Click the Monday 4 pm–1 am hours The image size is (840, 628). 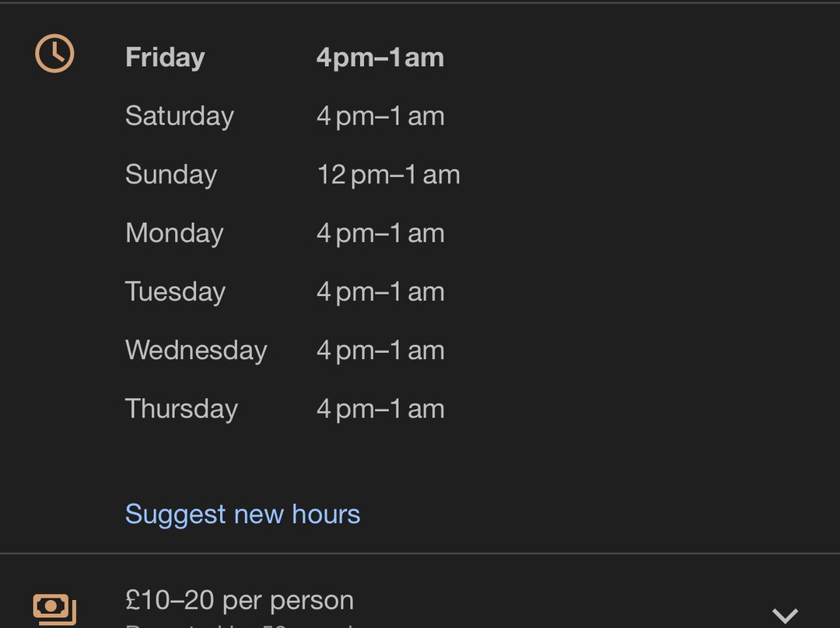380,234
